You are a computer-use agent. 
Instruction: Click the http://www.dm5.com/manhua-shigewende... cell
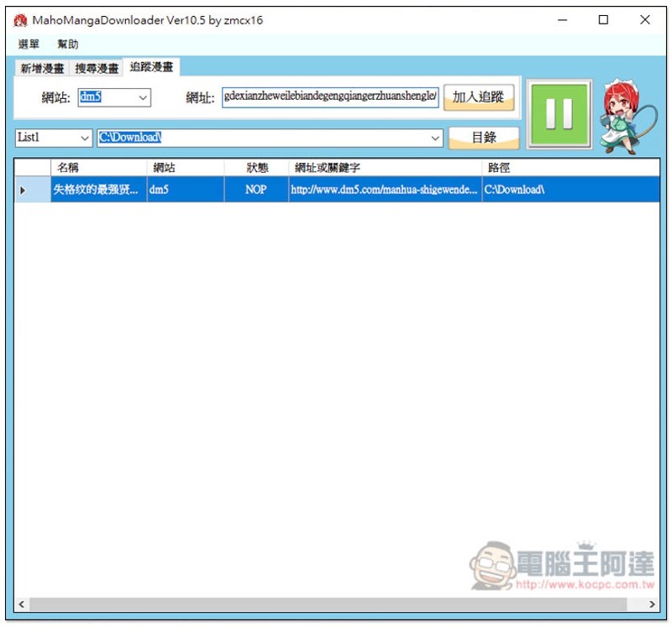386,190
